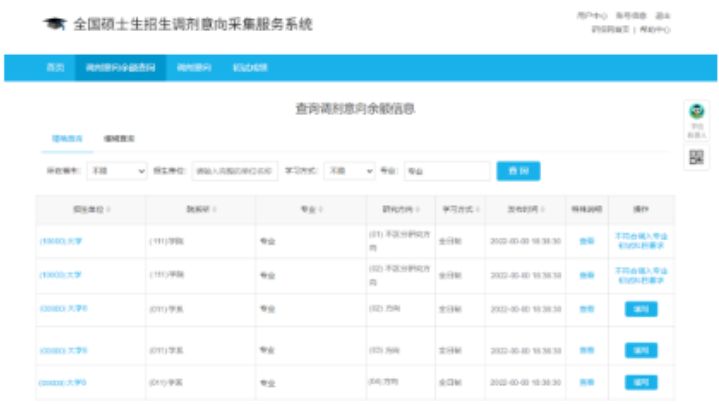Click 查看 link in the (03) 方向 row

coord(586,350)
